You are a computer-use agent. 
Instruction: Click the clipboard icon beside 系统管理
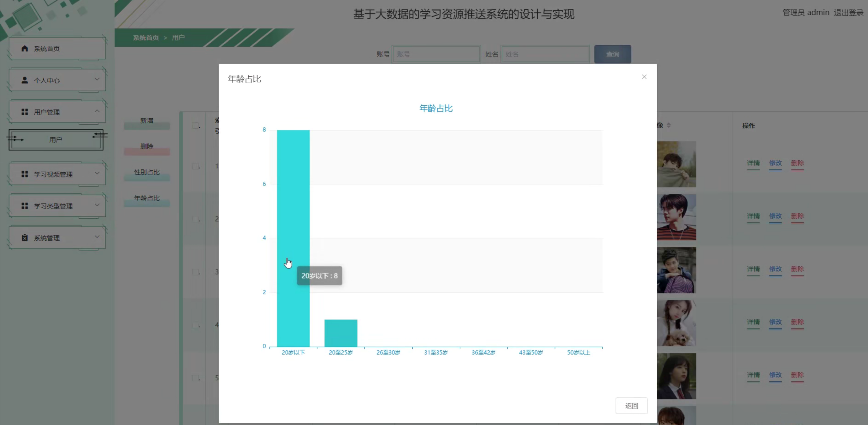(25, 237)
